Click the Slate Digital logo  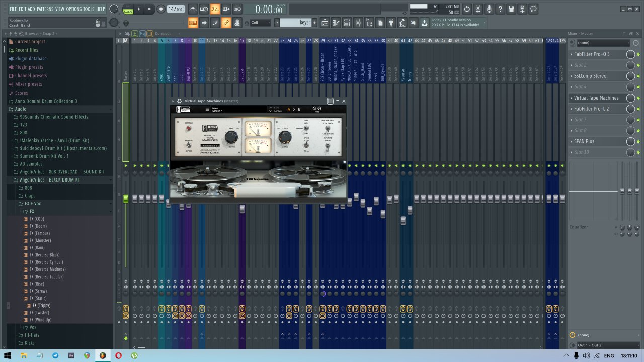point(183,109)
